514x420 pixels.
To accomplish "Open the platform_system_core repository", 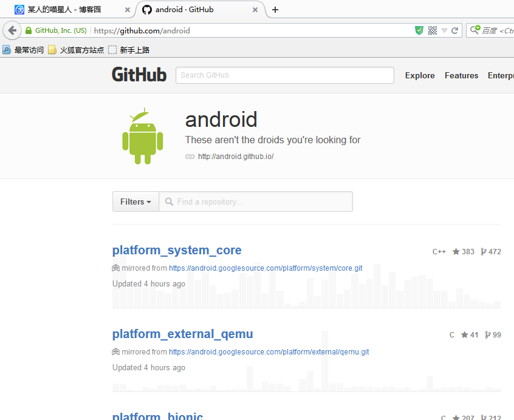I will coord(177,250).
